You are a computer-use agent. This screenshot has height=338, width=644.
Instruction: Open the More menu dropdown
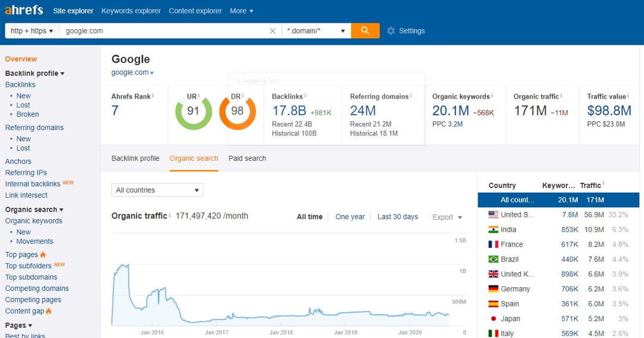241,11
